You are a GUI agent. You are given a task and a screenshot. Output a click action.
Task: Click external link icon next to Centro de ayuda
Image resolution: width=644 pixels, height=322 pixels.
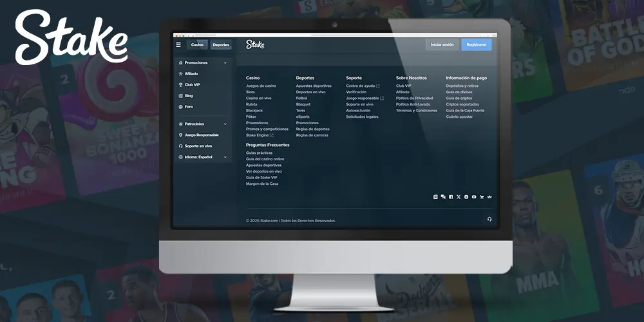point(378,86)
